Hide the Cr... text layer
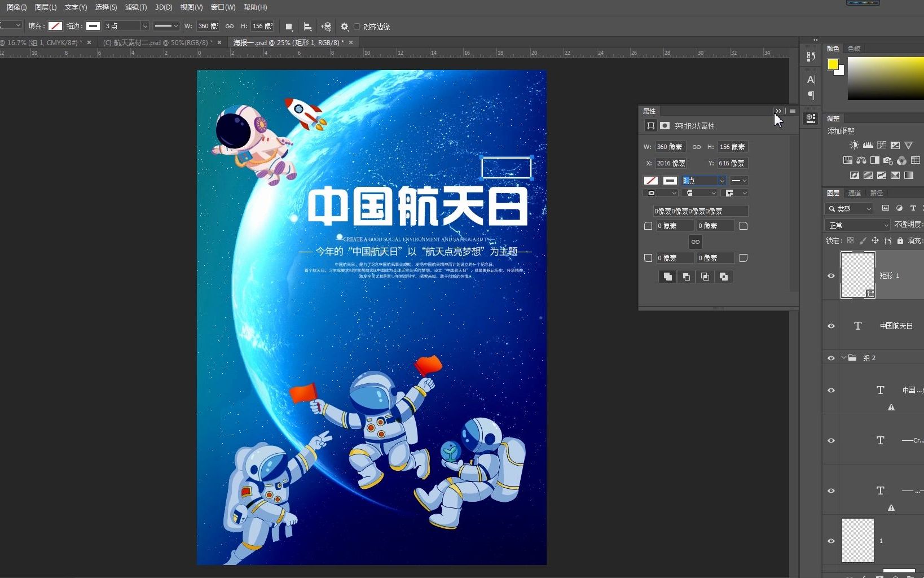The height and width of the screenshot is (578, 924). point(831,440)
